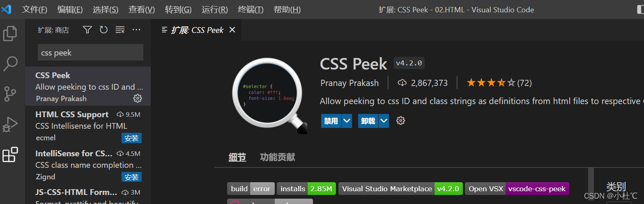The height and width of the screenshot is (204, 644).
Task: Click manage gear on CSS Peek list item
Action: pyautogui.click(x=138, y=98)
